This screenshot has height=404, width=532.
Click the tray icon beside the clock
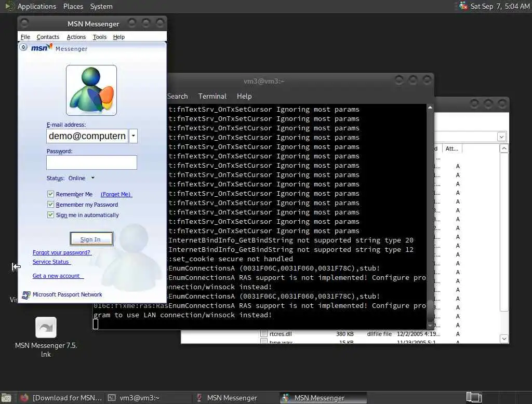click(x=463, y=6)
